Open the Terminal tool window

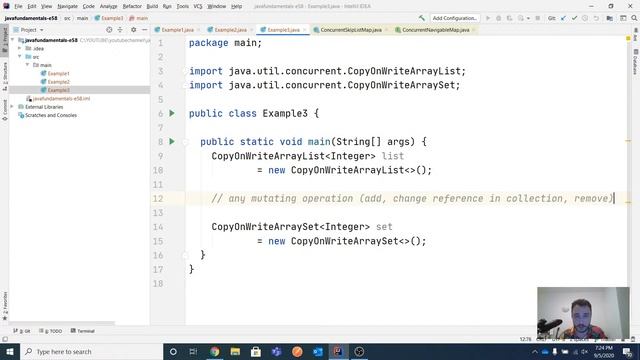[x=83, y=331]
